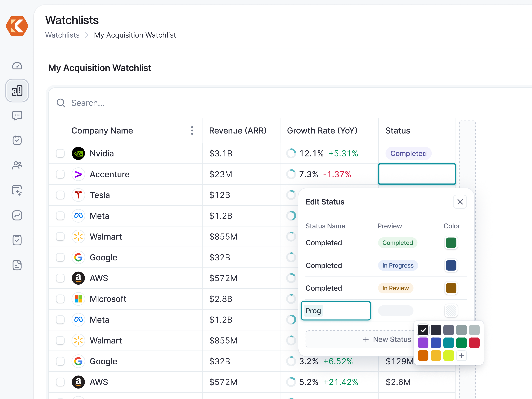Open the AI sparkle card sidebar icon
Image resolution: width=532 pixels, height=399 pixels.
pos(17,190)
